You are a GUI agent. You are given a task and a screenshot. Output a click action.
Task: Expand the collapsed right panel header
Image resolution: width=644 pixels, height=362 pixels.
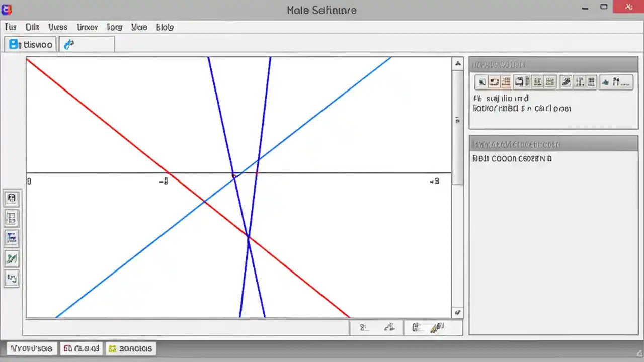553,144
